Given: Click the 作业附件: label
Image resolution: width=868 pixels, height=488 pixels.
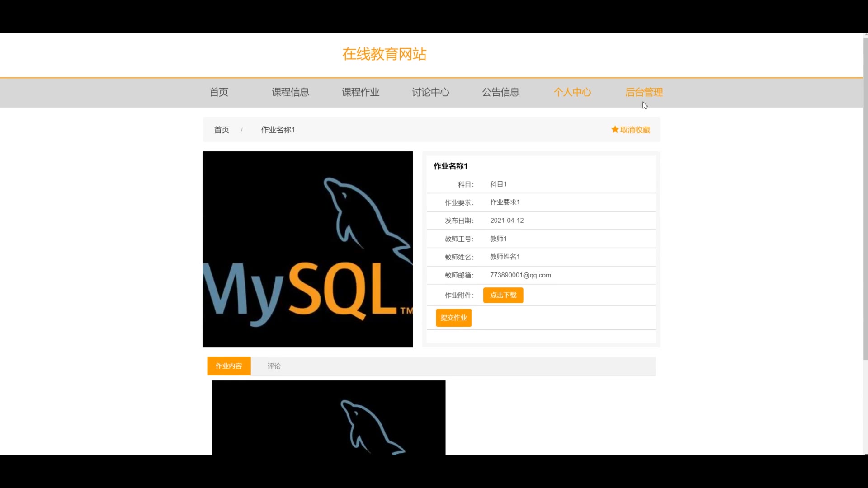Looking at the screenshot, I should coord(459,296).
